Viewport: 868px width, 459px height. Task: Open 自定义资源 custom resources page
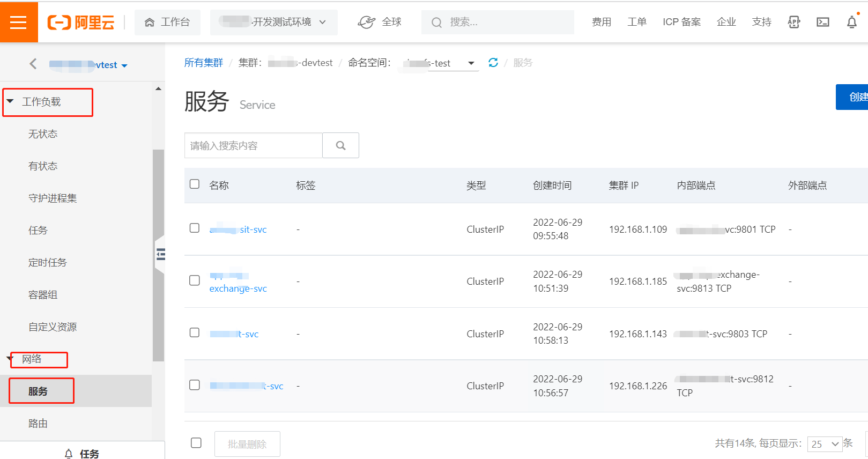(x=53, y=327)
